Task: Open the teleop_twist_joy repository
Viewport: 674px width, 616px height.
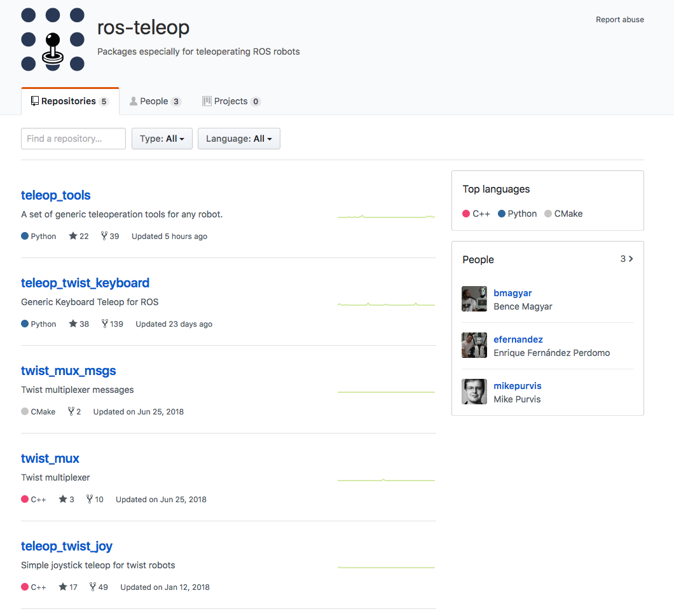Action: point(67,546)
